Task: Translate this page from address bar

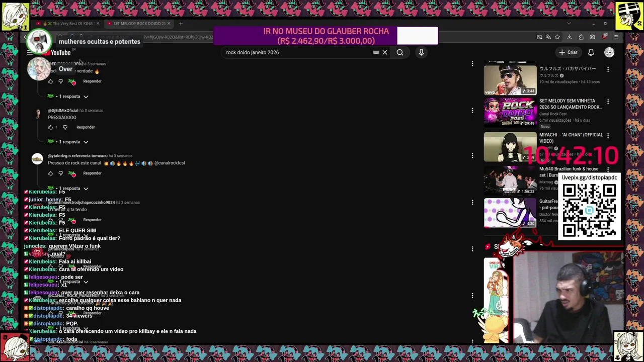Action: click(548, 37)
